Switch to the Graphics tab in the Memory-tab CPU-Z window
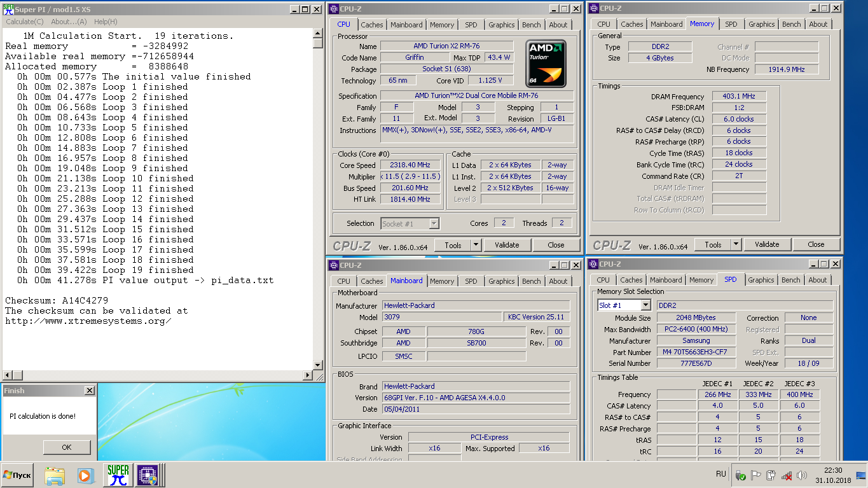Viewport: 868px width, 488px height. click(761, 24)
